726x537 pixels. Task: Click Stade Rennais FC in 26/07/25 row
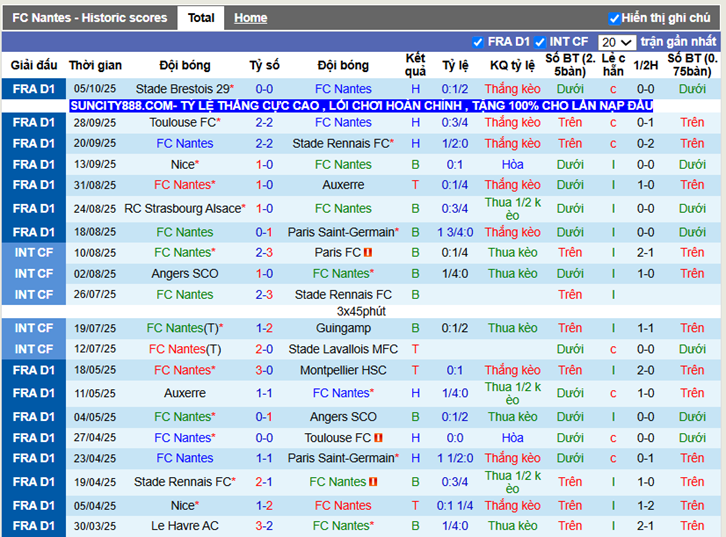[x=343, y=294]
